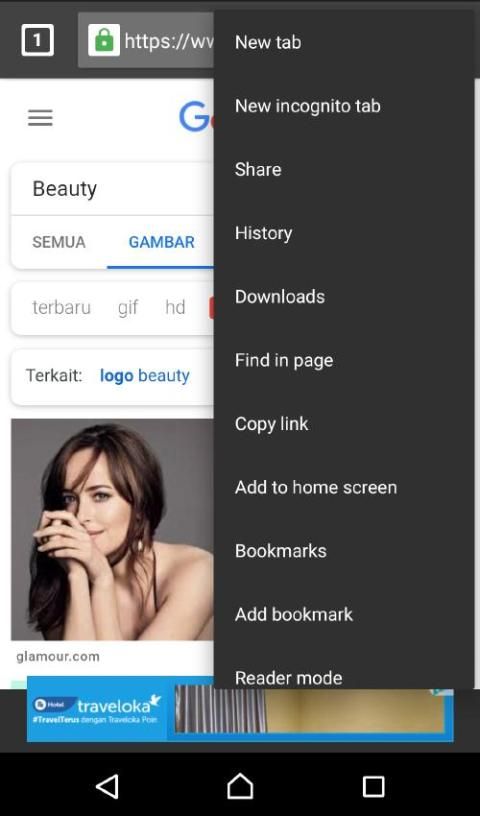Choose Copy link option
This screenshot has height=816, width=480.
(344, 424)
